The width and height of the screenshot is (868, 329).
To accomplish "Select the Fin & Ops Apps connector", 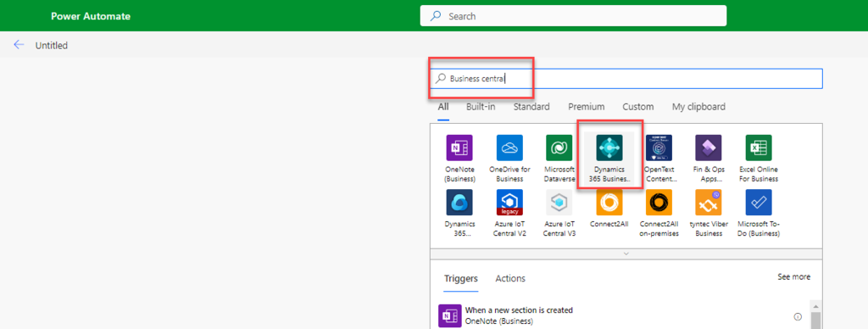I will click(x=709, y=148).
